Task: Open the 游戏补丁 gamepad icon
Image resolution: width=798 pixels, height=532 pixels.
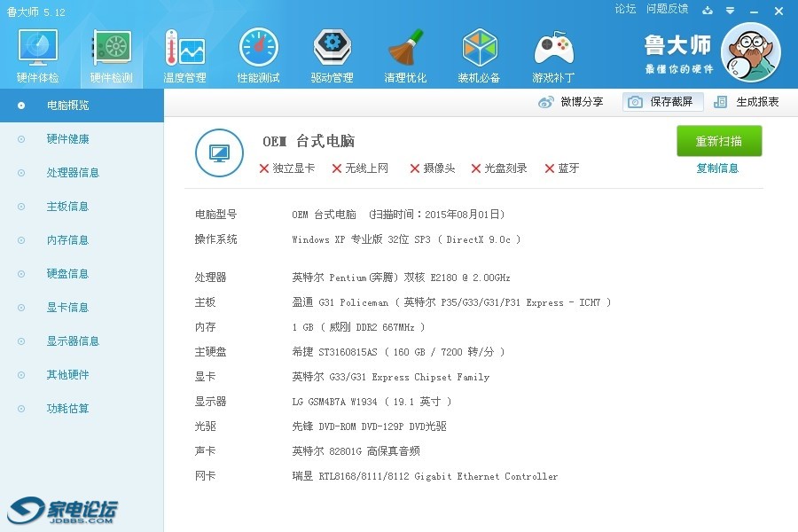Action: [x=552, y=55]
